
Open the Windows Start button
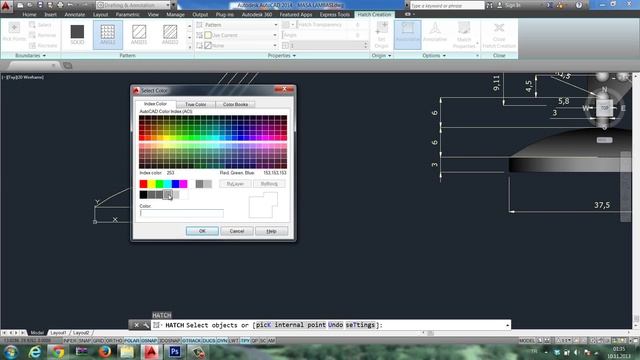click(x=11, y=351)
